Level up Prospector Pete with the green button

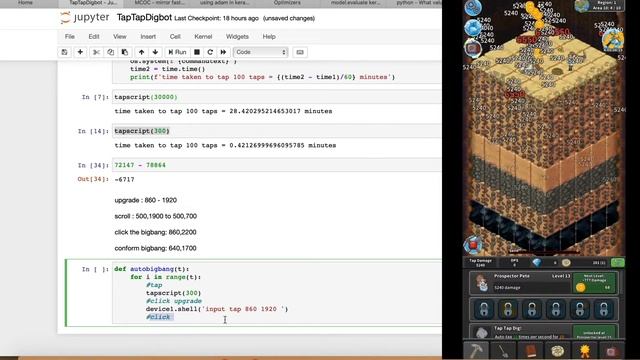[x=594, y=282]
